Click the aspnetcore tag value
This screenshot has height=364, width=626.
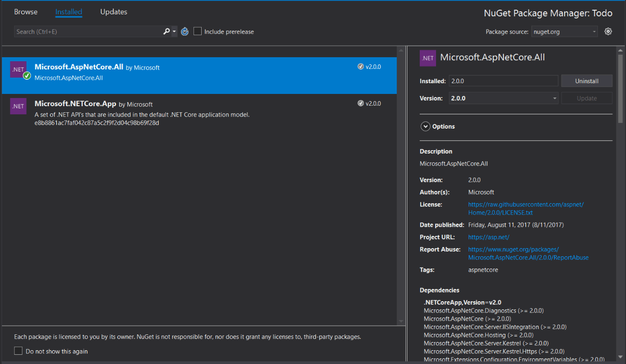click(x=483, y=270)
